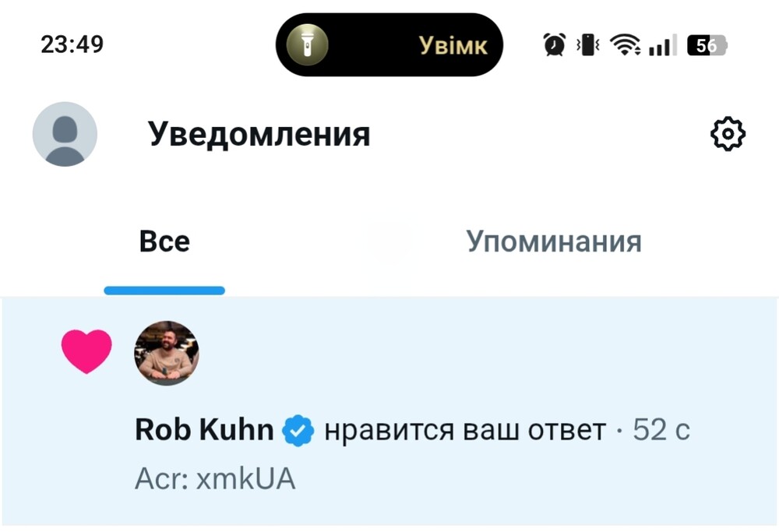
Task: Tap the cellular signal bars icon
Action: point(662,45)
